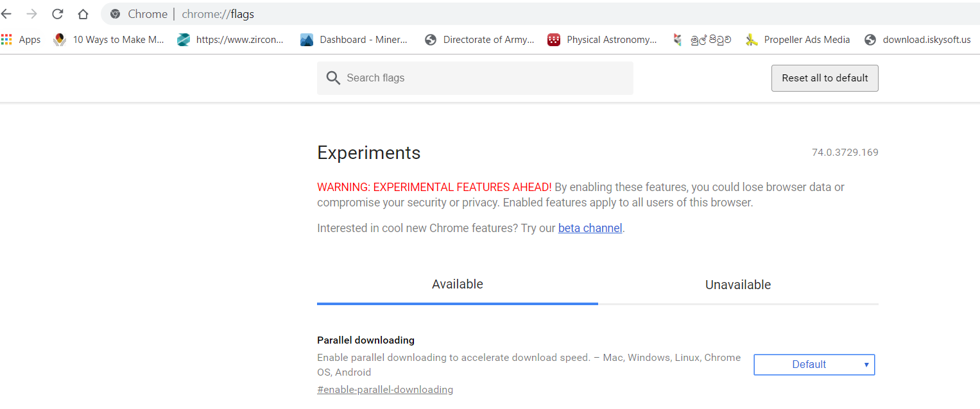
Task: Click the magnifier icon in search flags
Action: pyautogui.click(x=333, y=78)
